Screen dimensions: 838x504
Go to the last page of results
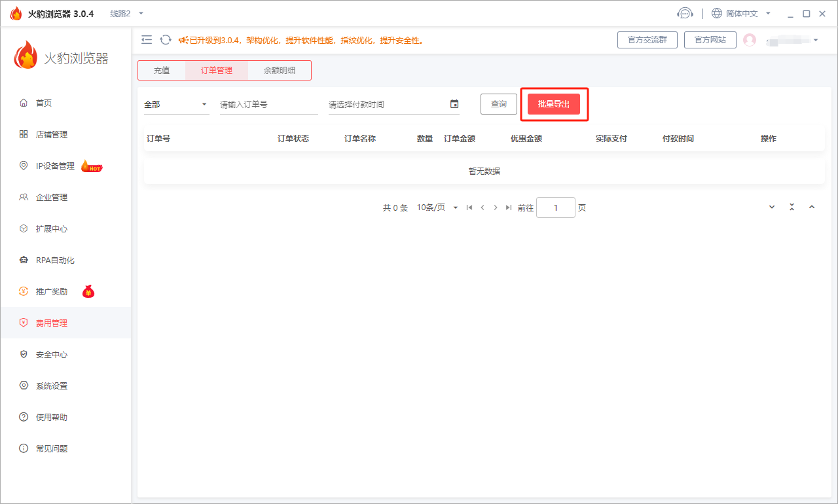click(509, 207)
